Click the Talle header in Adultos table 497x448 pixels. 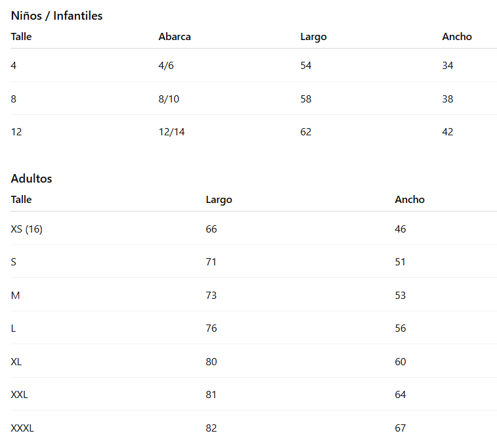21,200
